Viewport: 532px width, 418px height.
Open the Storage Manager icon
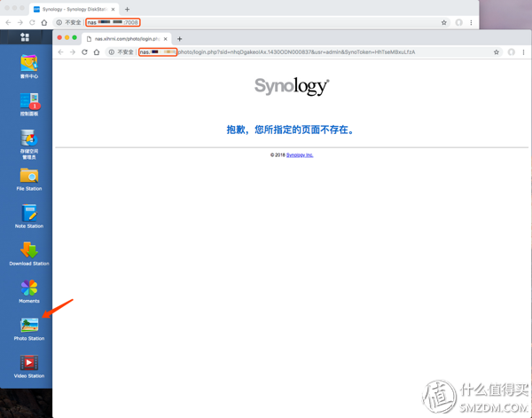point(29,138)
